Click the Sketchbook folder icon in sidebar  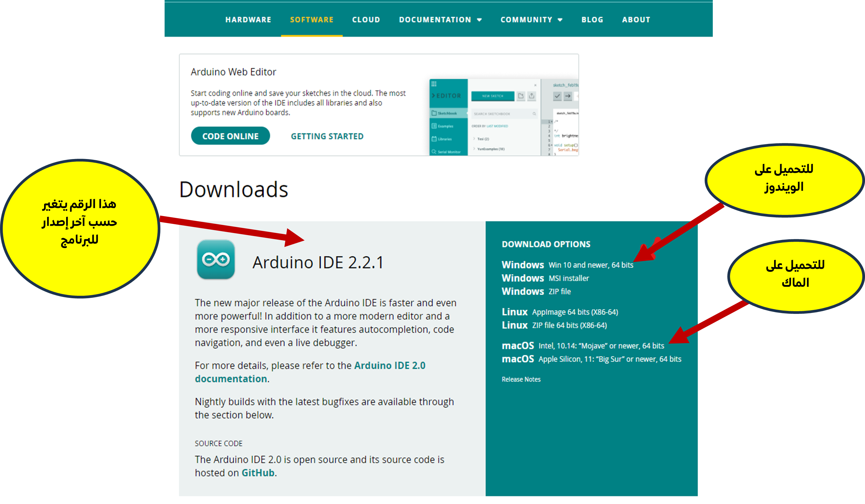(x=434, y=113)
